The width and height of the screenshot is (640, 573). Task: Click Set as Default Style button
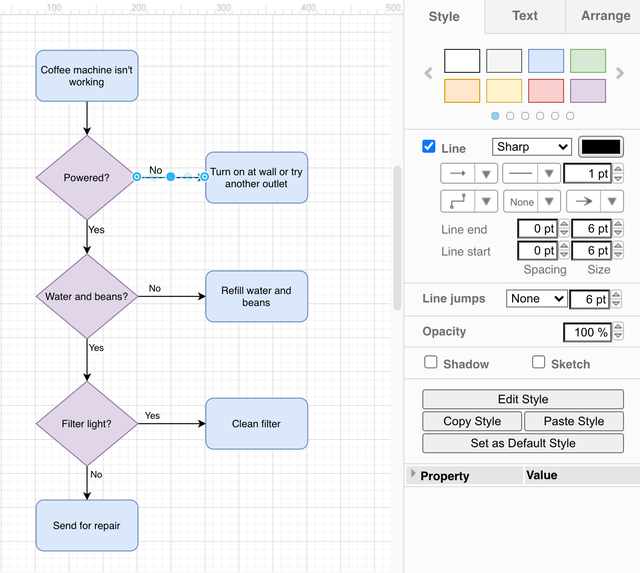coord(523,443)
